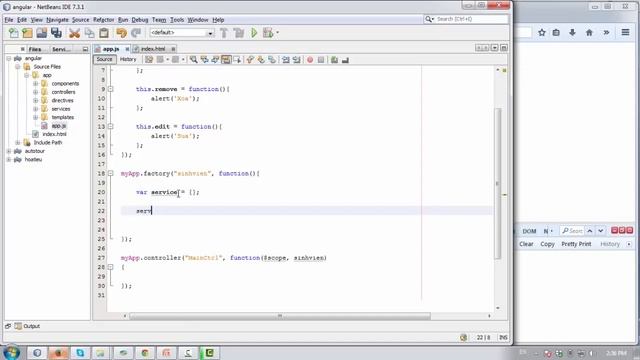The image size is (640, 360).
Task: Click the Shift Line Left icon
Action: [x=286, y=60]
